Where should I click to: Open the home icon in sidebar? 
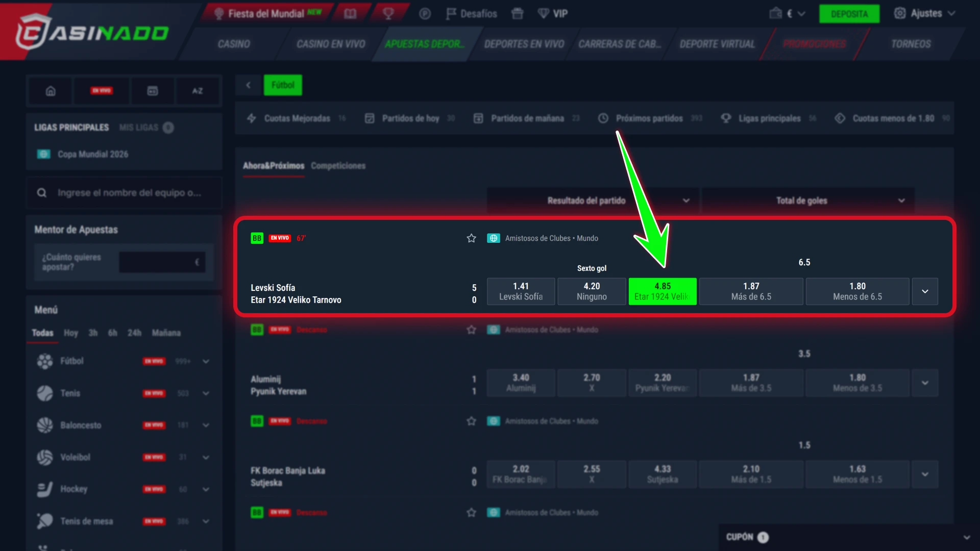[x=51, y=91]
